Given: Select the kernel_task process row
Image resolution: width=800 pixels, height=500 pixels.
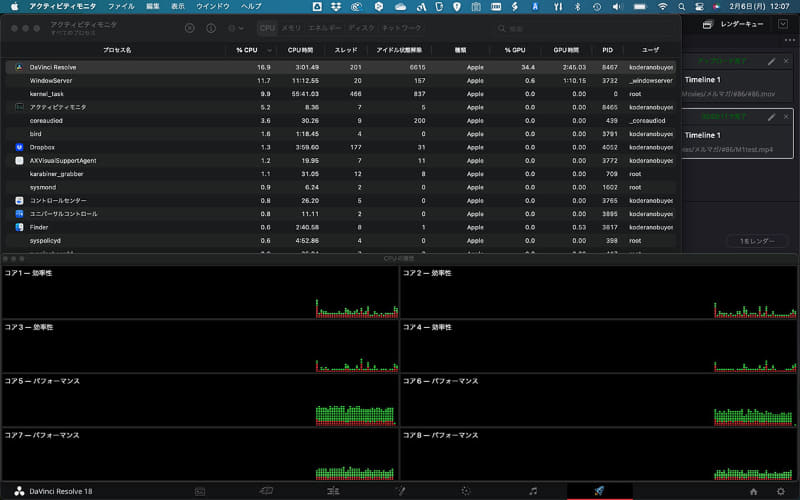Looking at the screenshot, I should click(x=340, y=94).
